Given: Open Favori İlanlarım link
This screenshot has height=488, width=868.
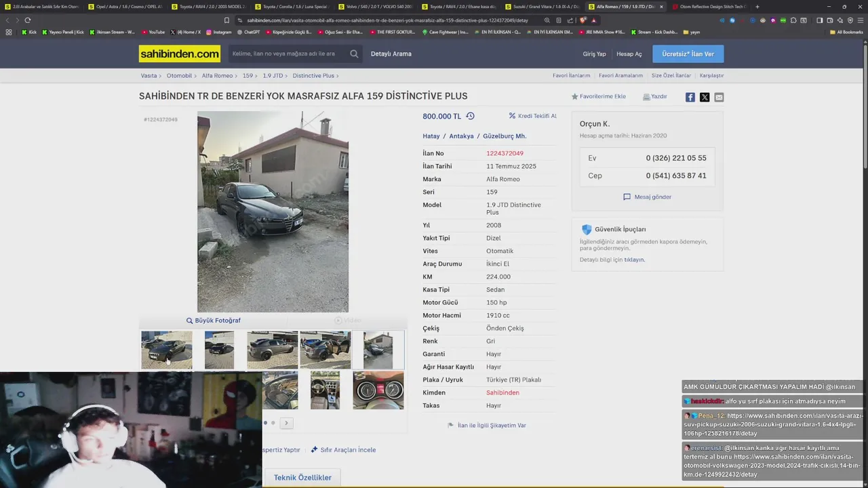Looking at the screenshot, I should 571,76.
